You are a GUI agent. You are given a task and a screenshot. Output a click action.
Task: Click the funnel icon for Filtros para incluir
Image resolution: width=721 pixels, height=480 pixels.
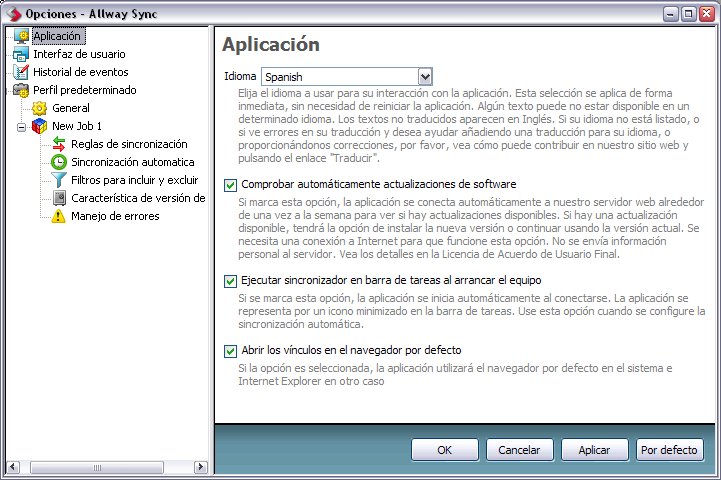[x=59, y=180]
